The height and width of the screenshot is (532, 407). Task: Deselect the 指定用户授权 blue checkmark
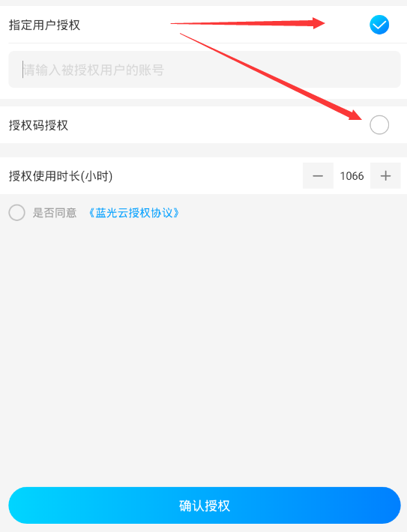(x=379, y=25)
